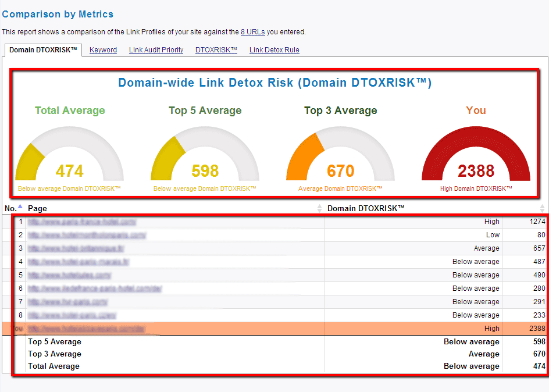
Task: Open the page link in row 3
Action: (x=76, y=248)
